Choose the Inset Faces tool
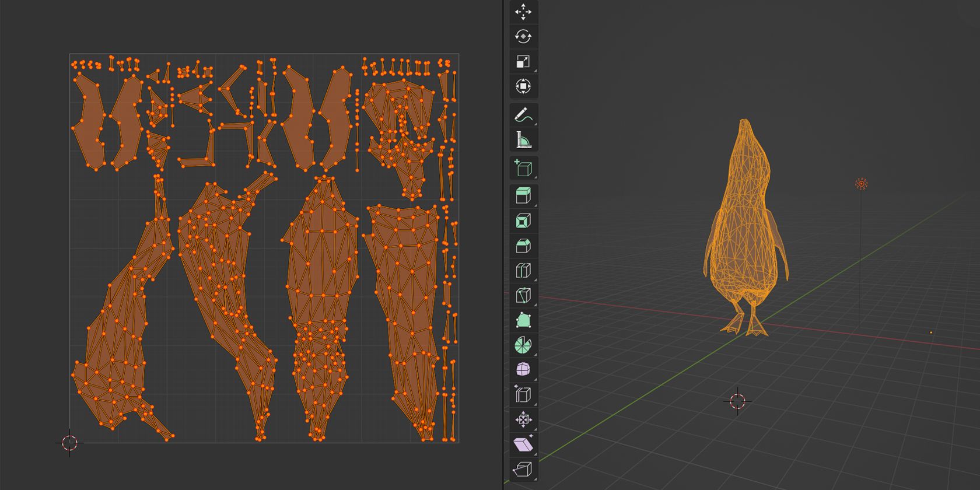 [523, 221]
